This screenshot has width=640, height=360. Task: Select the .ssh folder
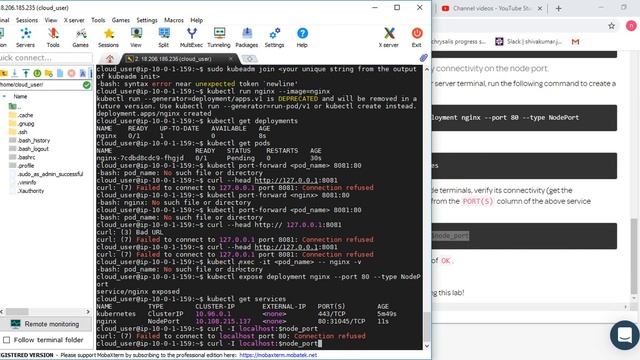click(18, 132)
